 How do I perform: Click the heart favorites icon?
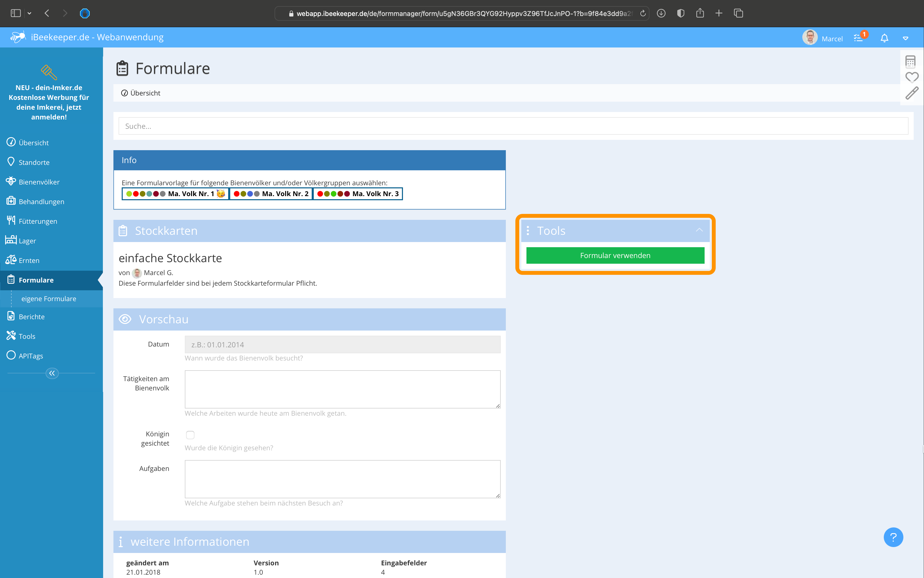912,77
